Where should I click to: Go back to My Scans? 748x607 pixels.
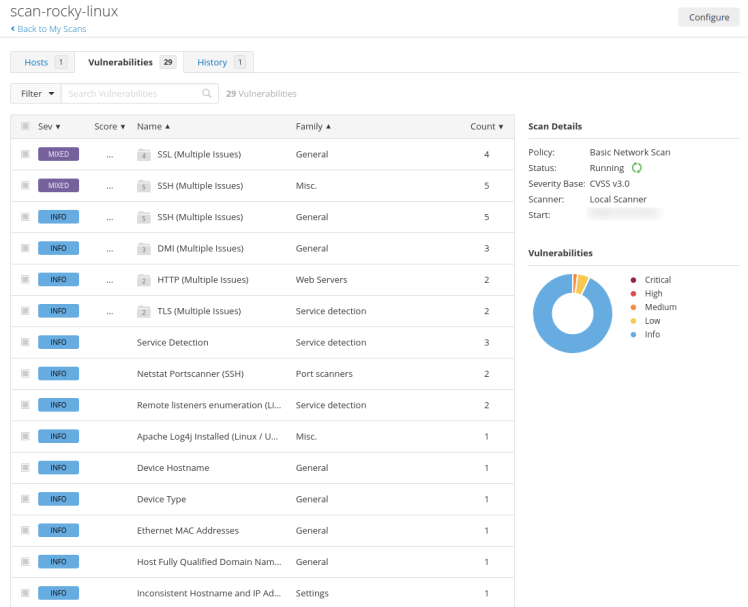[x=50, y=29]
